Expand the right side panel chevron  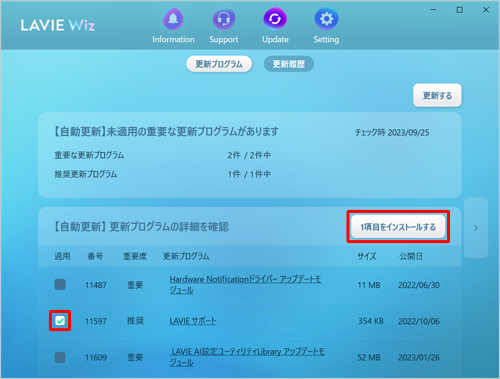476,228
